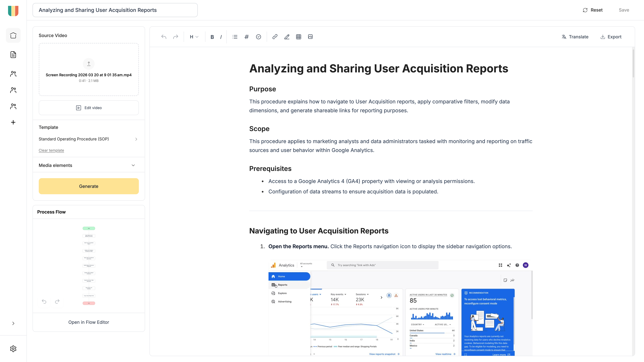Viewport: 644px width, 362px height.
Task: Open in Flow Editor
Action: 89,322
